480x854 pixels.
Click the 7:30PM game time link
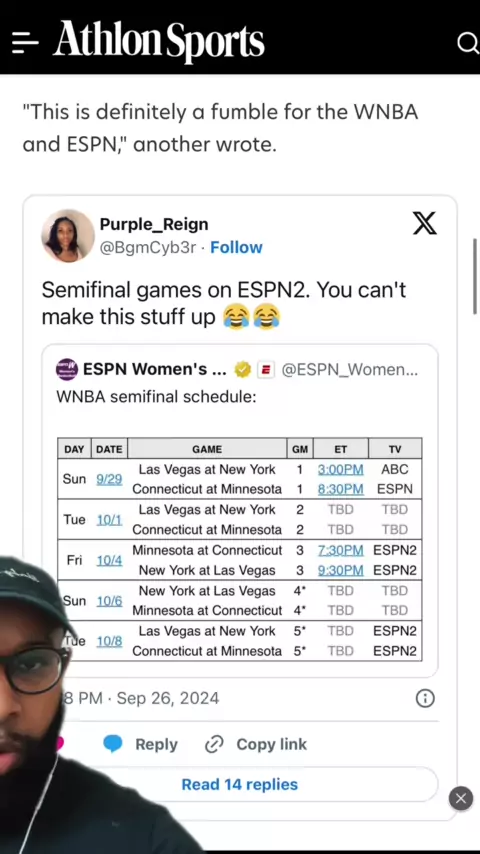(341, 550)
